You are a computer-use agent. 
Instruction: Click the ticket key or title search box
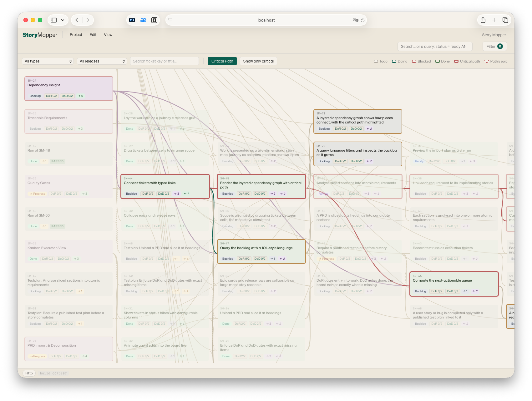[165, 61]
